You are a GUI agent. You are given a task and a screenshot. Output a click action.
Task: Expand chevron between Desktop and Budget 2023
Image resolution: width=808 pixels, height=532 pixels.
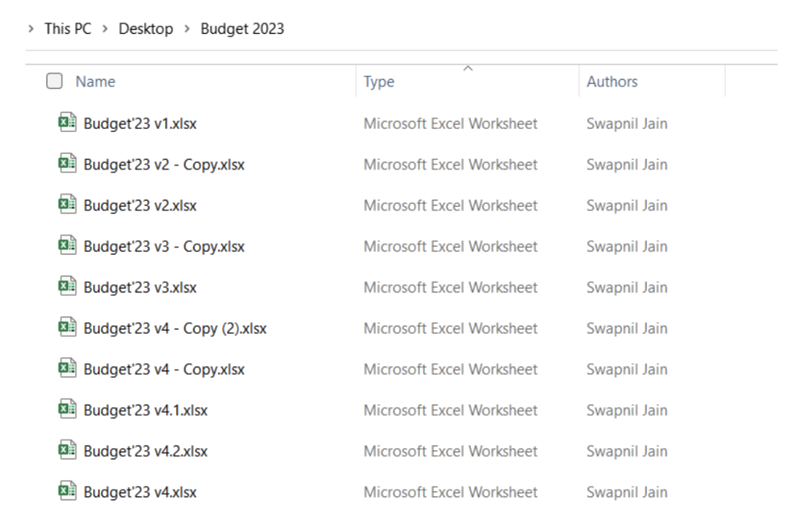187,28
